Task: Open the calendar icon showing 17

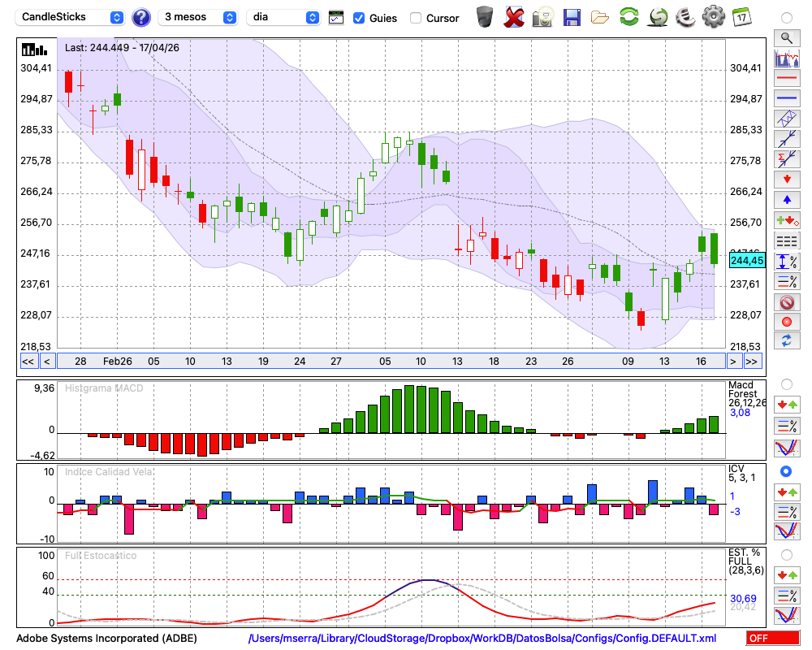Action: 741,17
